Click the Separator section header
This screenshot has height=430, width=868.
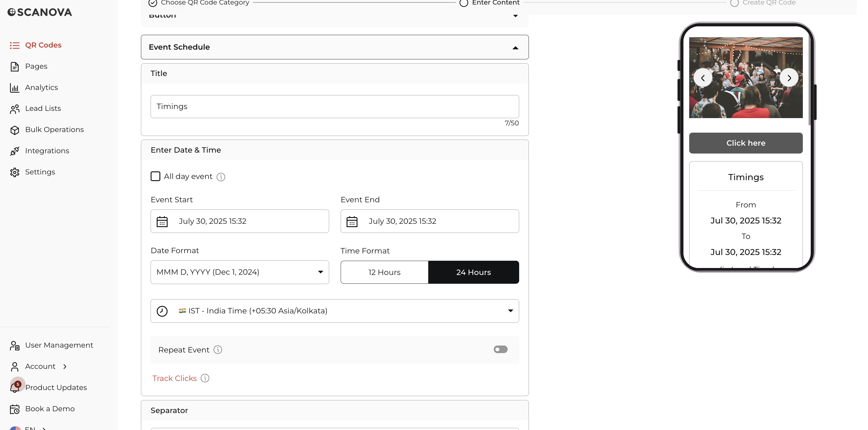(x=335, y=411)
